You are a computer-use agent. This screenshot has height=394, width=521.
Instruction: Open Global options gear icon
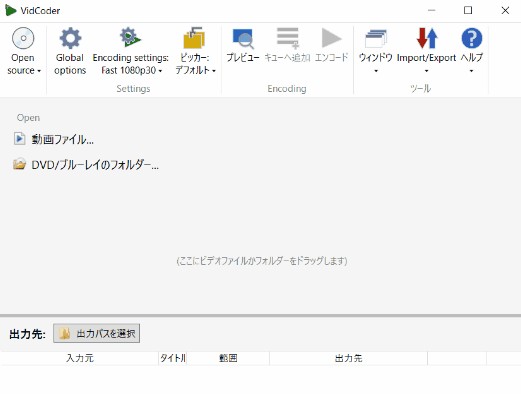pyautogui.click(x=70, y=38)
